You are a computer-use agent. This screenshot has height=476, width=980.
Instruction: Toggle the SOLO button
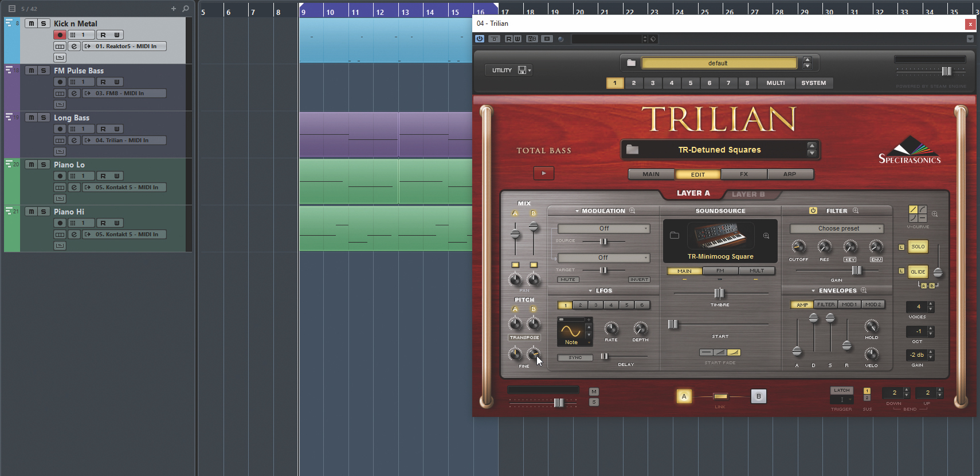point(918,247)
